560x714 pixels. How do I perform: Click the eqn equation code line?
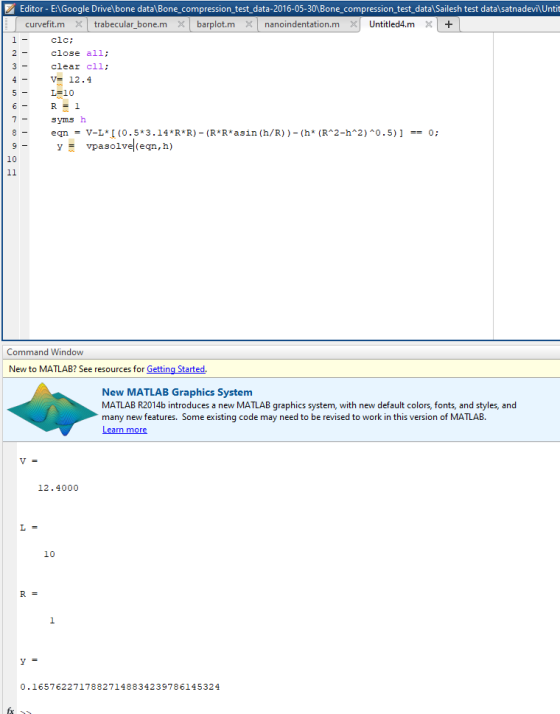(x=244, y=133)
